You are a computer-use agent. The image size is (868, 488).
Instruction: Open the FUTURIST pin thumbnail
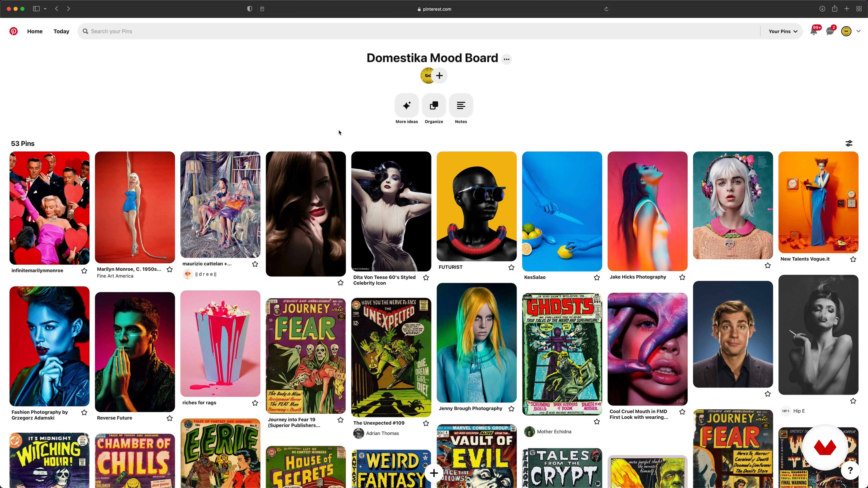(x=476, y=206)
